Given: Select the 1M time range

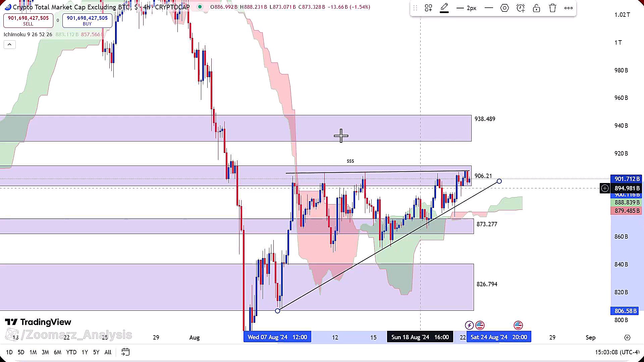Looking at the screenshot, I should tap(33, 352).
